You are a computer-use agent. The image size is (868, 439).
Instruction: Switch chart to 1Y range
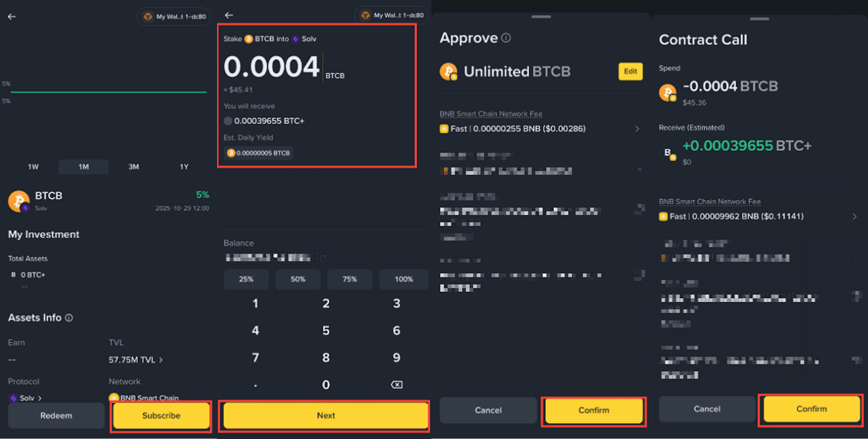pos(184,167)
